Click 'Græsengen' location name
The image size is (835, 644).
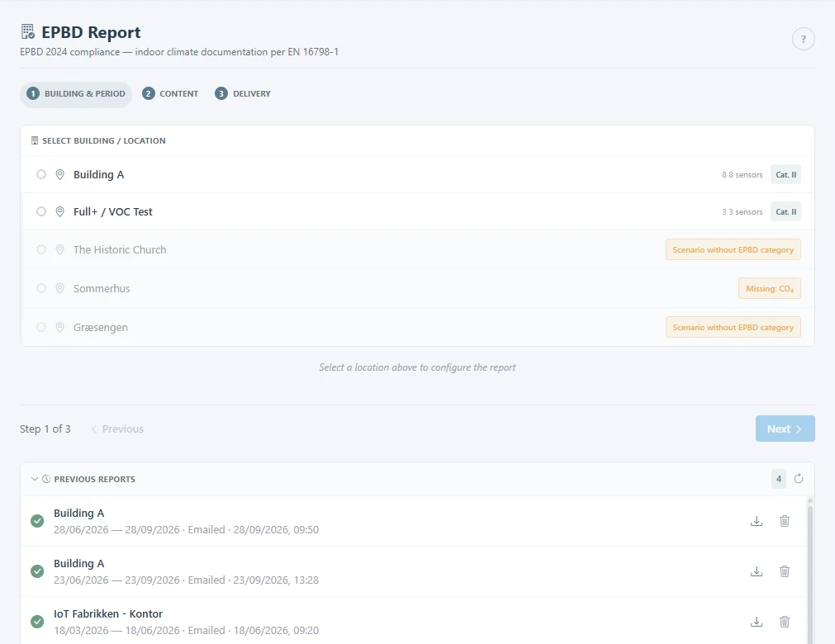click(101, 327)
